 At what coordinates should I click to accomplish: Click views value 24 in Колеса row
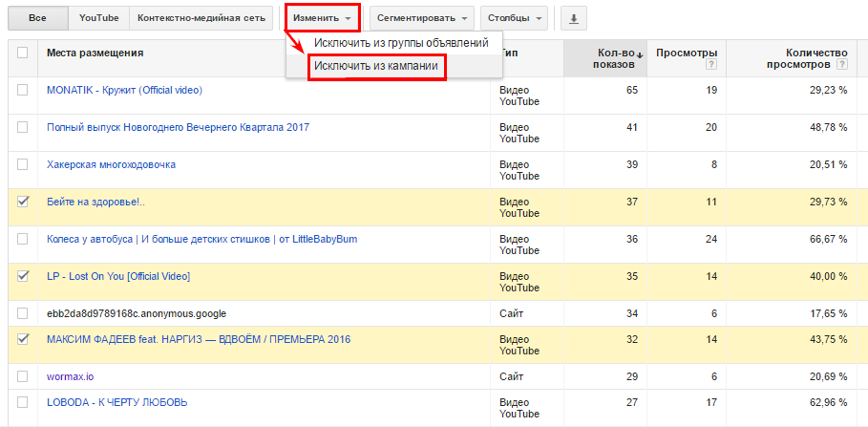tap(710, 239)
